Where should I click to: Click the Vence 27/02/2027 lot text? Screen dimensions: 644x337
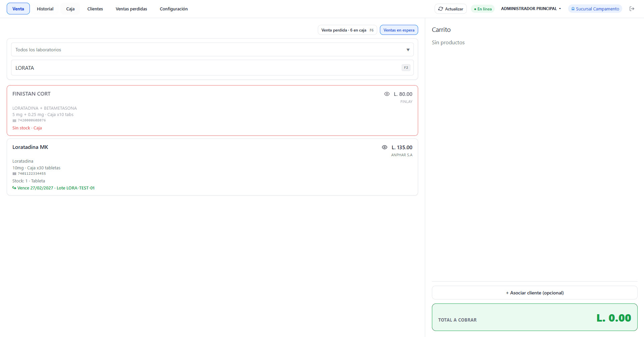tap(56, 188)
